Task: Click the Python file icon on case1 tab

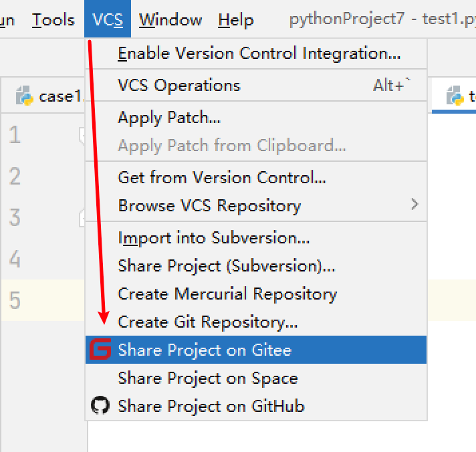Action: [x=25, y=96]
